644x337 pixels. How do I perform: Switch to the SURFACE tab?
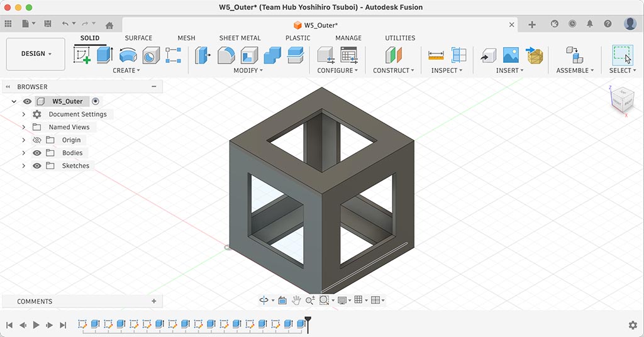[138, 38]
